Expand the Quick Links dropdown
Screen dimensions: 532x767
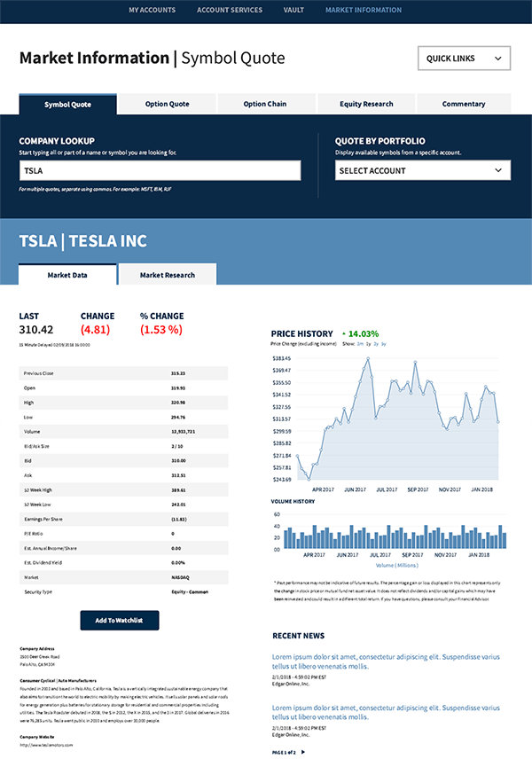coord(464,59)
